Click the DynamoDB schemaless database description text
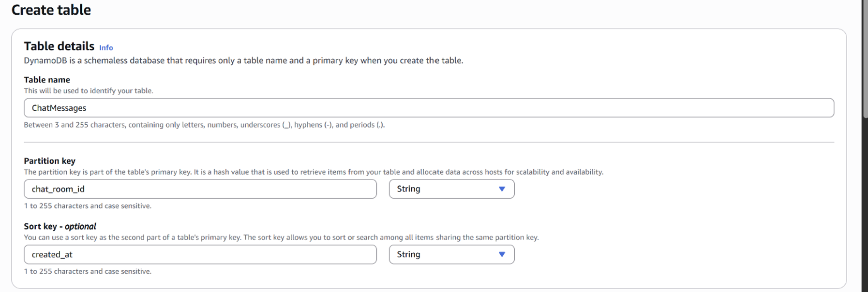Screen dimensions: 868x292 pyautogui.click(x=243, y=60)
